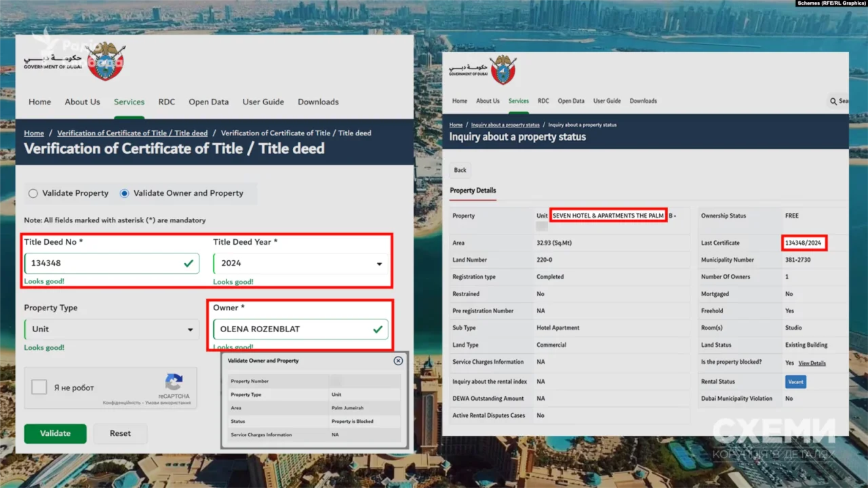Click green checkmark in Owner field
The width and height of the screenshot is (868, 488).
378,329
